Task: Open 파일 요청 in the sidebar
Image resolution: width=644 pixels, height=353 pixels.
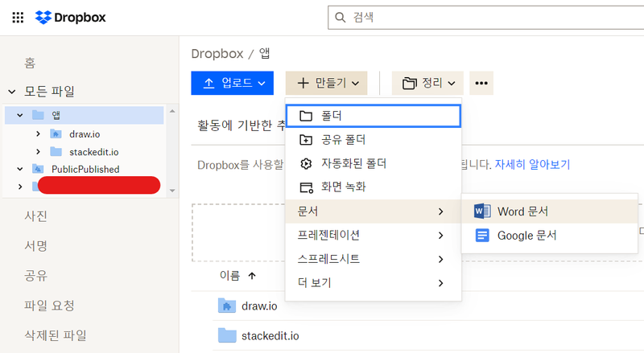Action: [49, 306]
